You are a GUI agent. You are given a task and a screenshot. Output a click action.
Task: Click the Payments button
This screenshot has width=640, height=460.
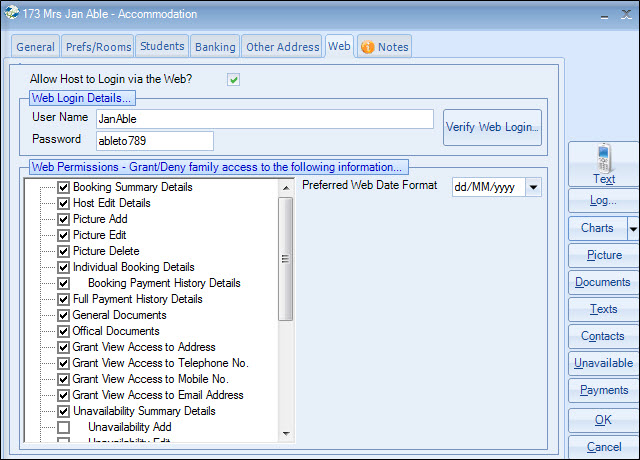tap(603, 390)
